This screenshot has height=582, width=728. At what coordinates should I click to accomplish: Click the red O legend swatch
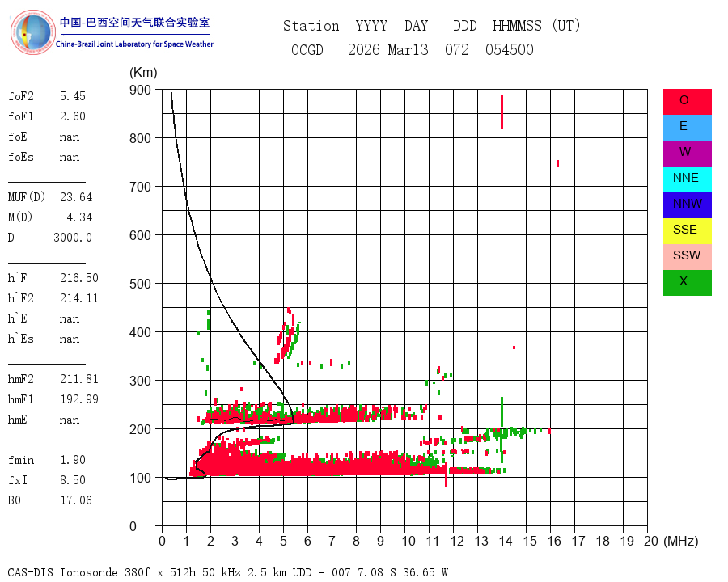(687, 102)
